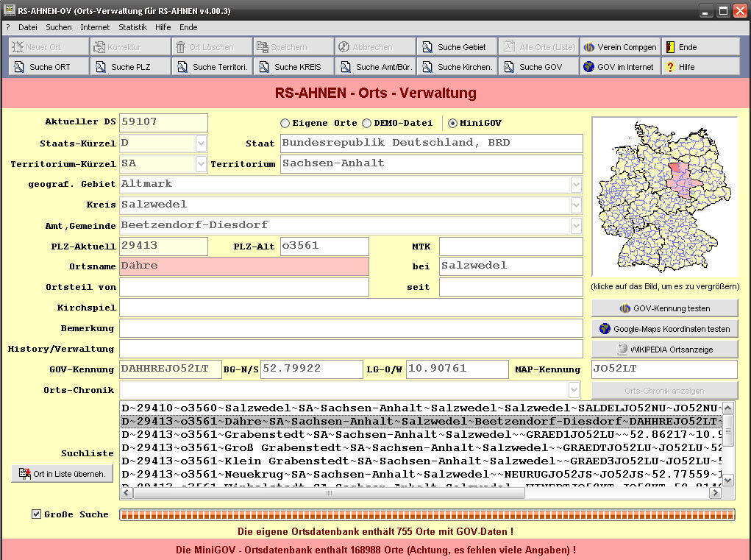This screenshot has height=560, width=751.
Task: Open Verein Compgen link
Action: click(620, 47)
